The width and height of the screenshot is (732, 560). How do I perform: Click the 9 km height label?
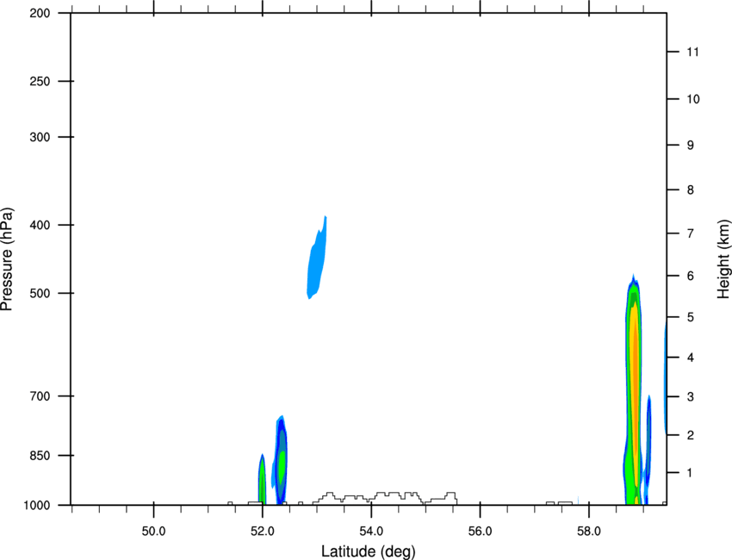(x=690, y=146)
